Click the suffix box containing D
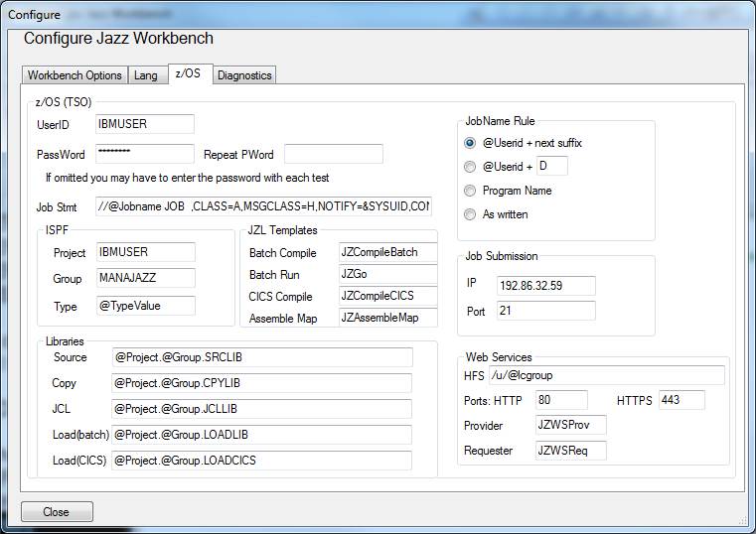 coord(552,166)
